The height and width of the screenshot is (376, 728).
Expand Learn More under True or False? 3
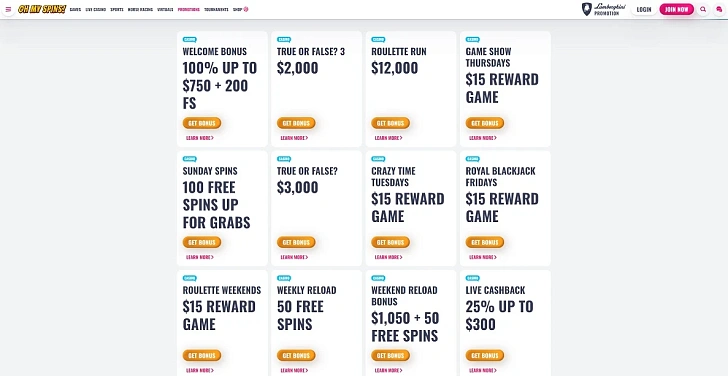coord(294,138)
